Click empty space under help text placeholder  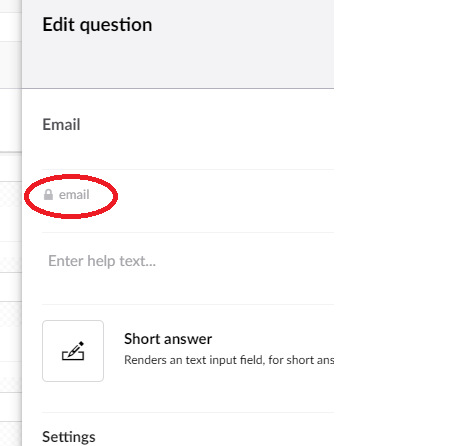point(188,288)
